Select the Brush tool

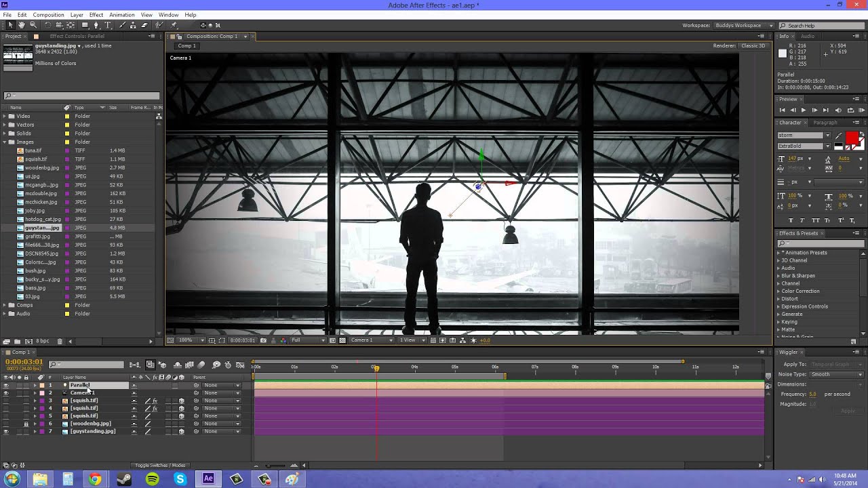pyautogui.click(x=122, y=25)
